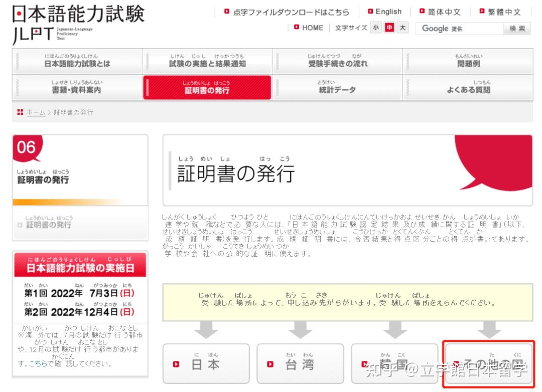
Task: Expand the 日本 application destination box
Action: tap(207, 364)
